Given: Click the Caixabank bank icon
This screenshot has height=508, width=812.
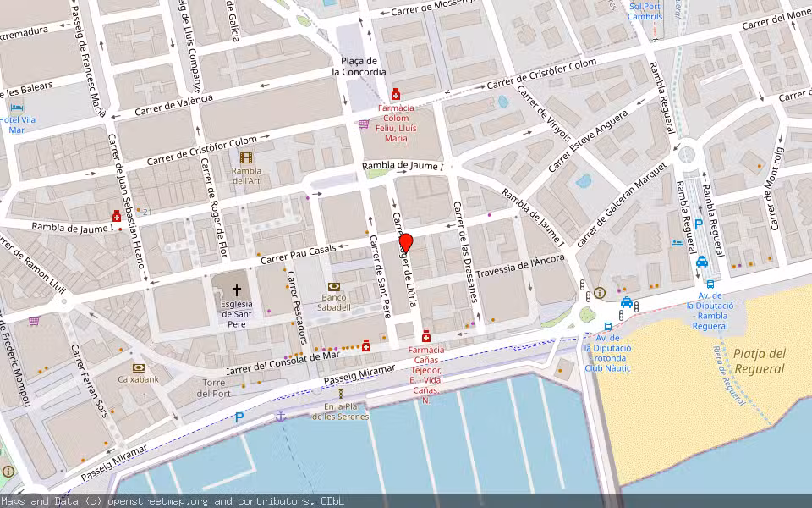Looking at the screenshot, I should [x=138, y=368].
